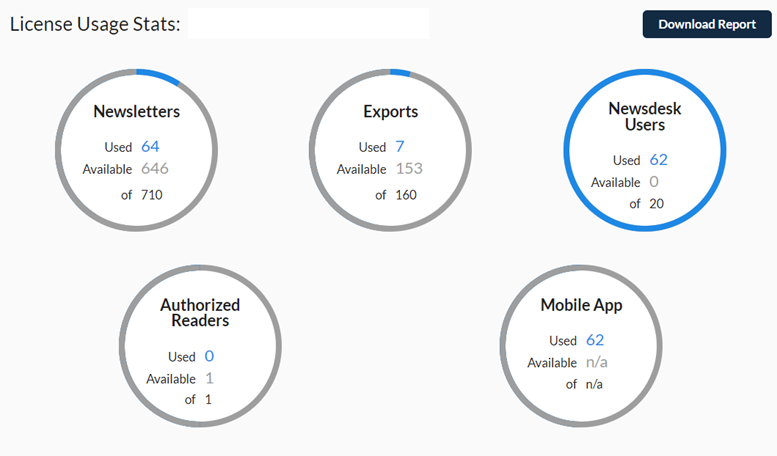Click the blank field beside License Usage Stats

308,23
